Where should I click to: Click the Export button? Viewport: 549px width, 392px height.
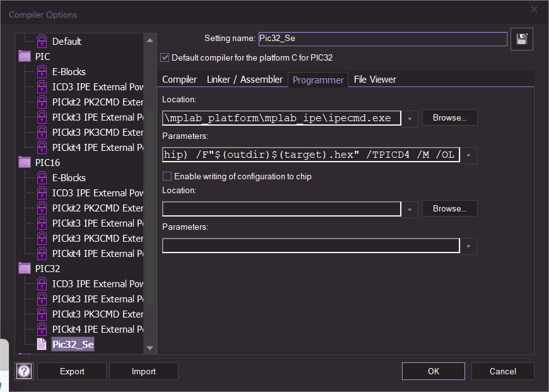pos(72,371)
